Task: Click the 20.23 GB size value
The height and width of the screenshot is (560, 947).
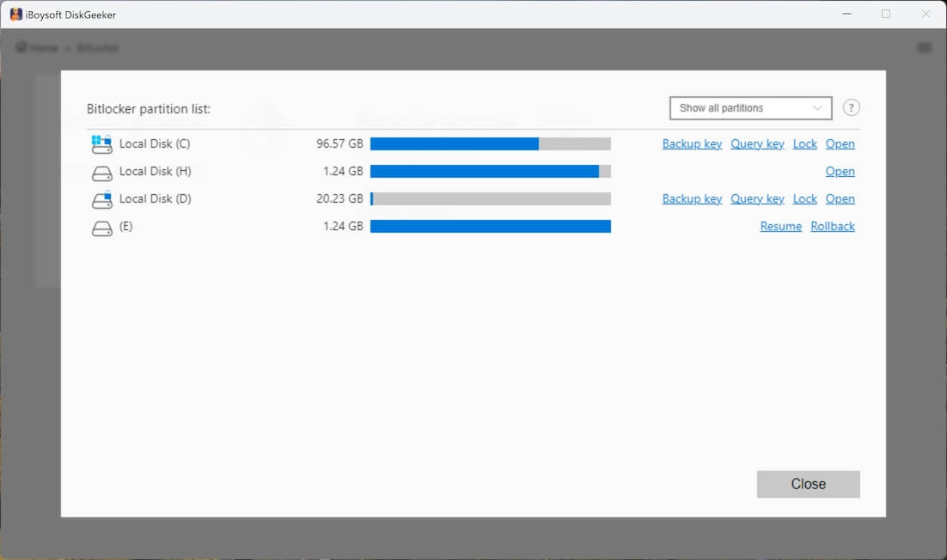Action: 339,198
